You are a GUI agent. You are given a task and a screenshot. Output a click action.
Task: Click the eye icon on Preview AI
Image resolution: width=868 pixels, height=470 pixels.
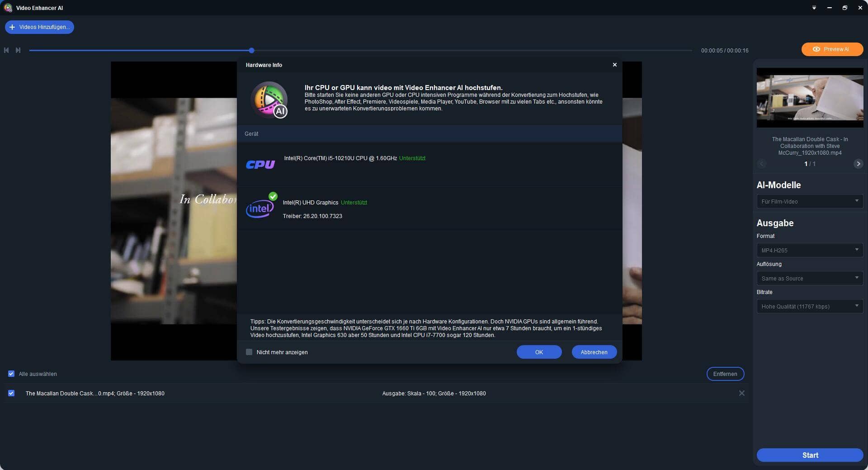point(816,49)
